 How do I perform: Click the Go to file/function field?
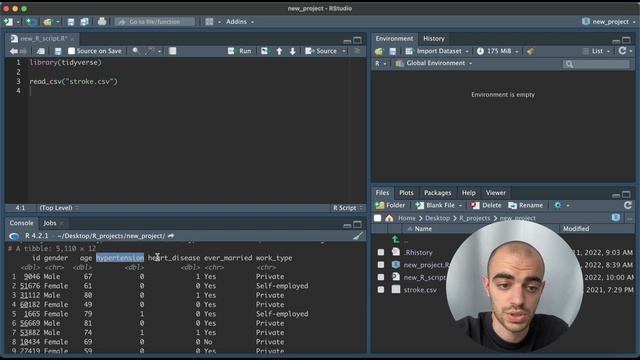[155, 22]
